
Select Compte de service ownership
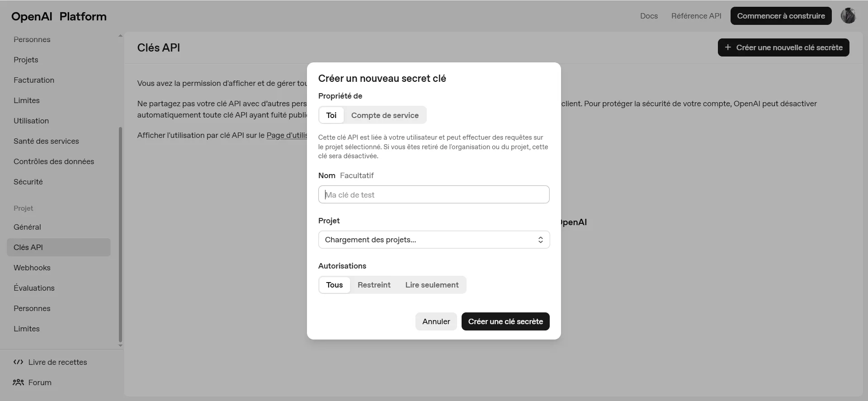pos(384,115)
